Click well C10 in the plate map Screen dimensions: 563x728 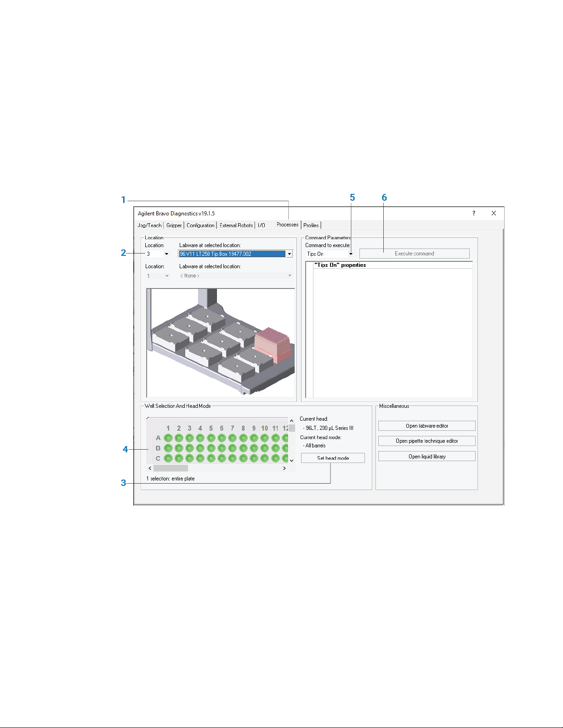[265, 458]
